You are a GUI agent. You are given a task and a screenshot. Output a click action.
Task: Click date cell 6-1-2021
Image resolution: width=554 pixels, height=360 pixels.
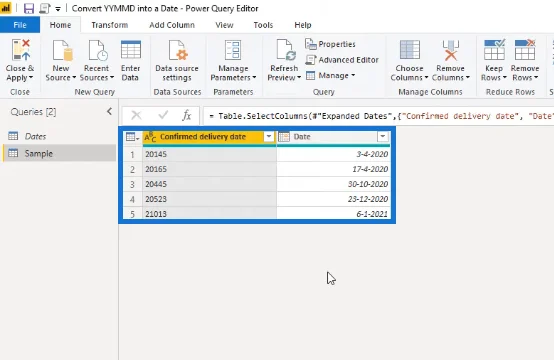point(334,213)
